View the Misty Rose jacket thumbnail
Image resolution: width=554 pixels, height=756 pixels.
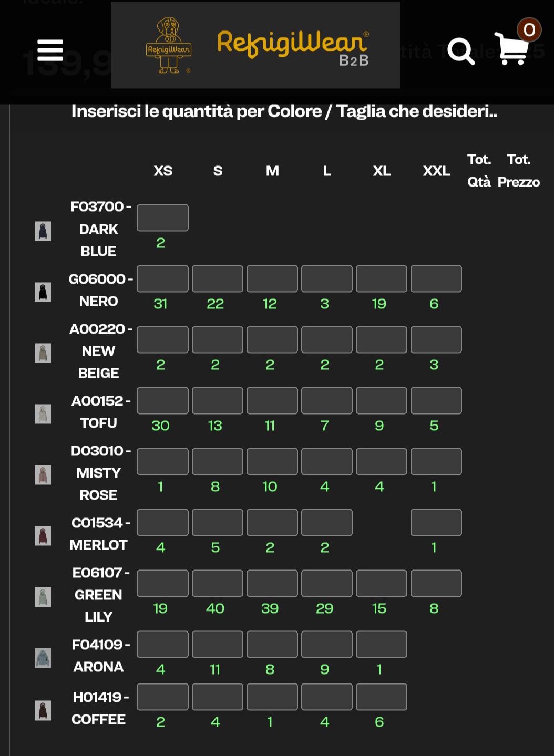click(43, 474)
